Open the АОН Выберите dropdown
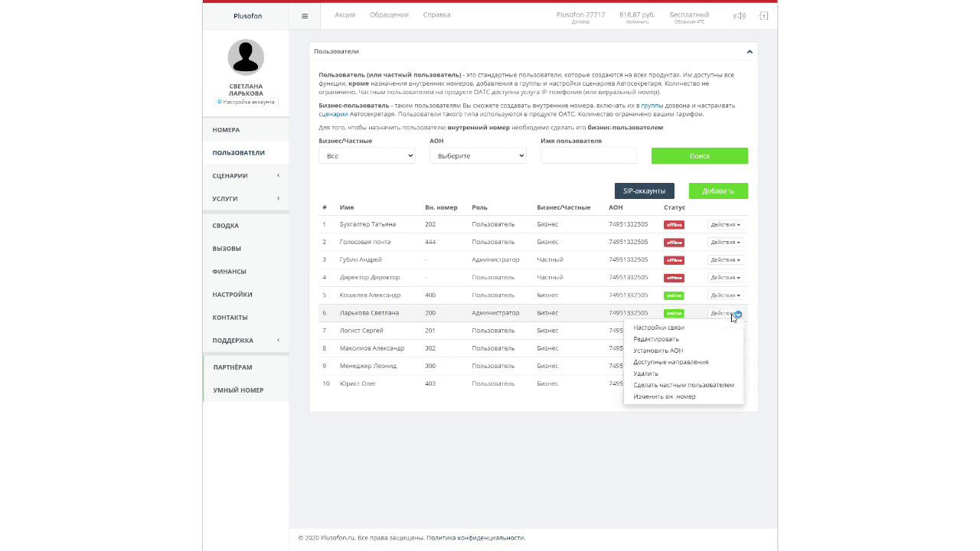 click(478, 155)
